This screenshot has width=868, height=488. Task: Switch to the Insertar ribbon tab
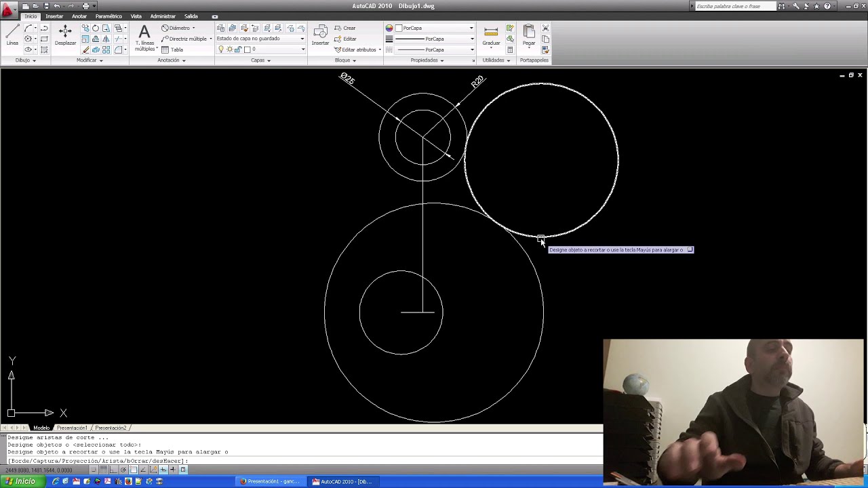coord(54,16)
